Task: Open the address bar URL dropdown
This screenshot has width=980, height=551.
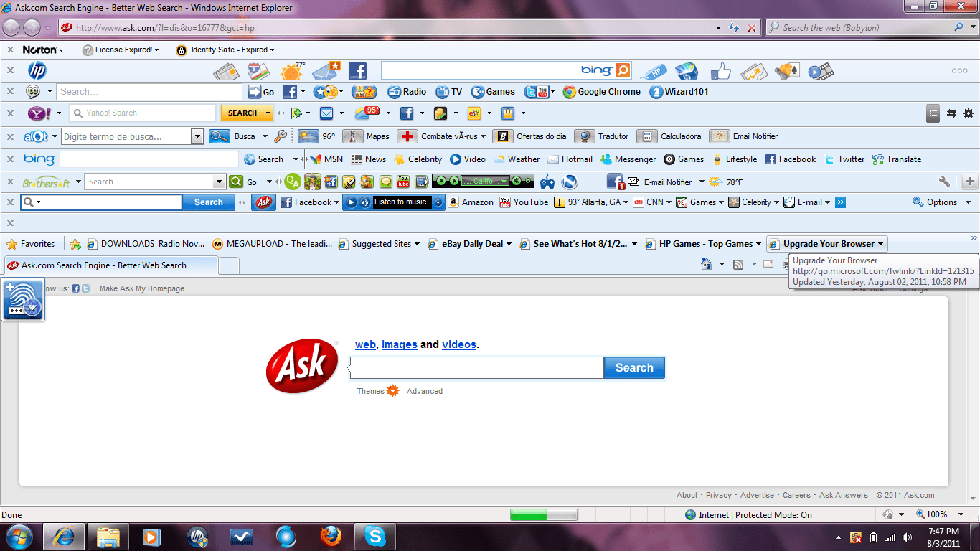Action: (719, 28)
